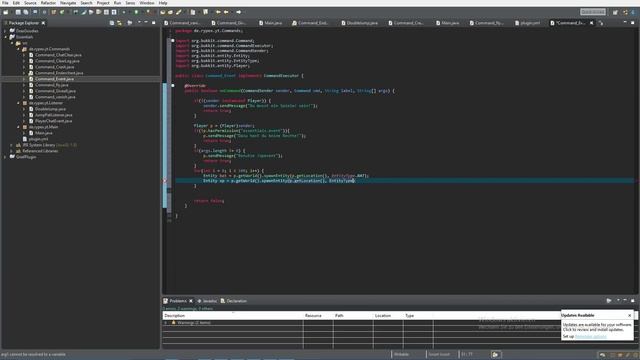
Task: Close the active Command_Event editor tab
Action: (591, 23)
